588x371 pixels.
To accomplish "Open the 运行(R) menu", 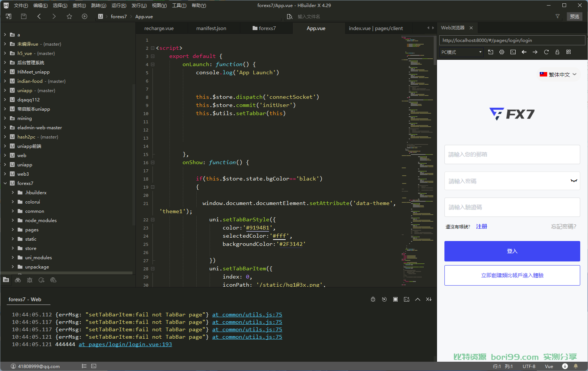I will coord(119,6).
